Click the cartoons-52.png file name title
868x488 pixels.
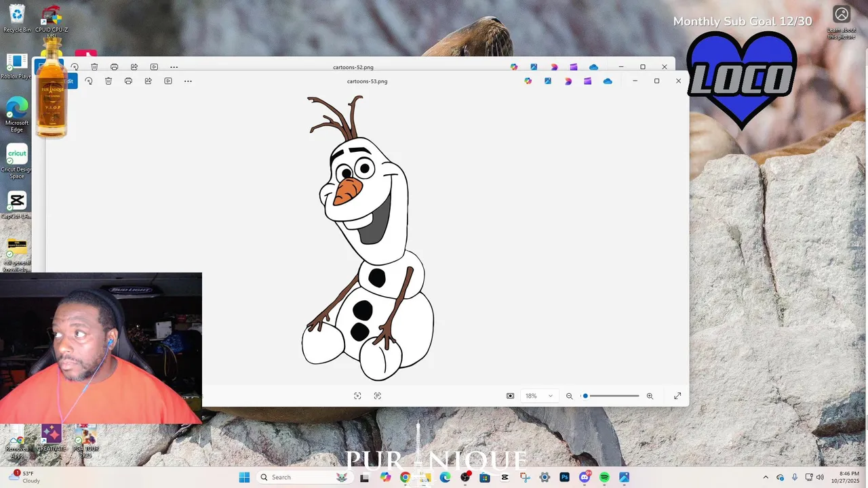[353, 67]
